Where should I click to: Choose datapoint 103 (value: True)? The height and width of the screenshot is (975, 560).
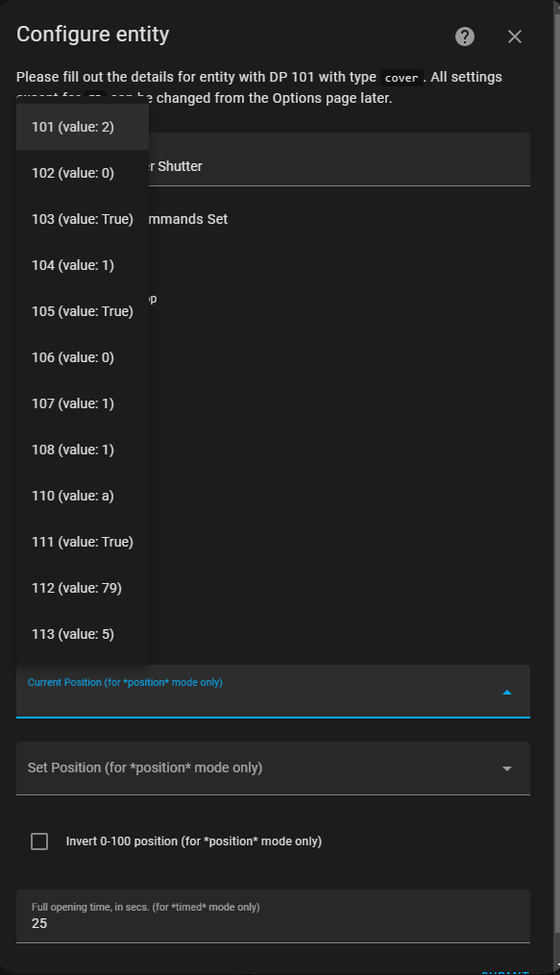[82, 218]
